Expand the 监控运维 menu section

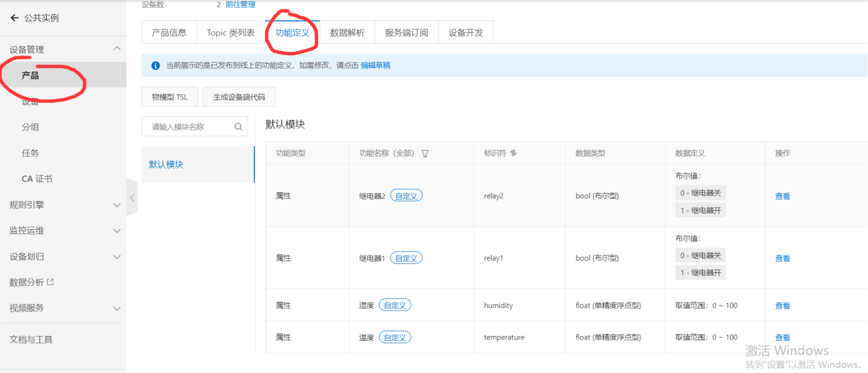point(117,231)
